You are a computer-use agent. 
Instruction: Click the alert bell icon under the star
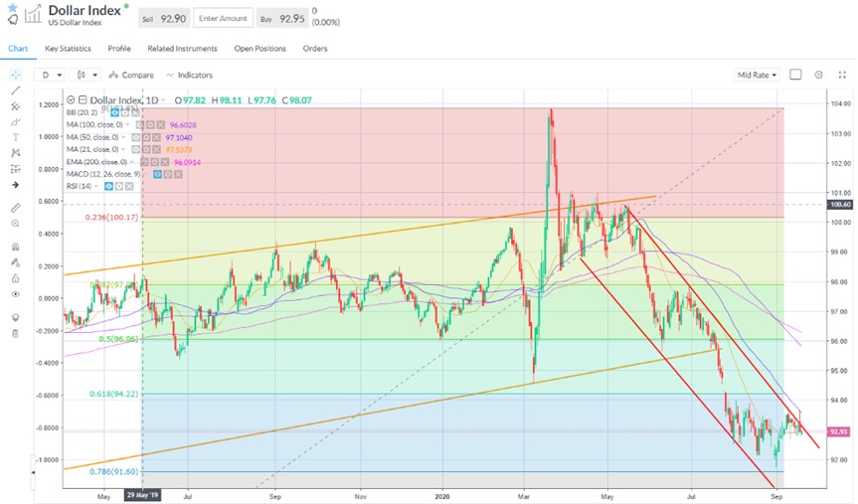pyautogui.click(x=13, y=20)
